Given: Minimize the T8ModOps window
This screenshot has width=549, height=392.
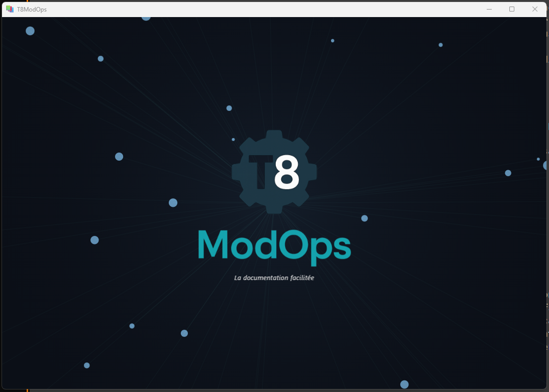Looking at the screenshot, I should (489, 9).
